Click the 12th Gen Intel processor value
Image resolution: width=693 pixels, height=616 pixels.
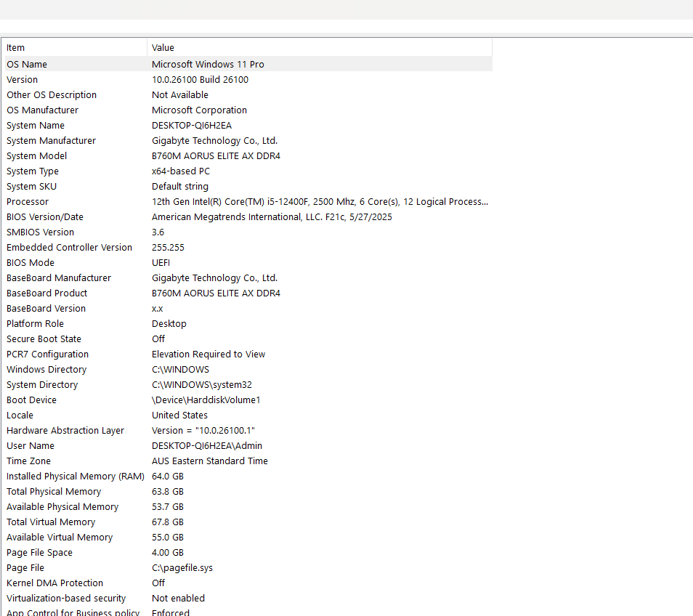(x=320, y=201)
